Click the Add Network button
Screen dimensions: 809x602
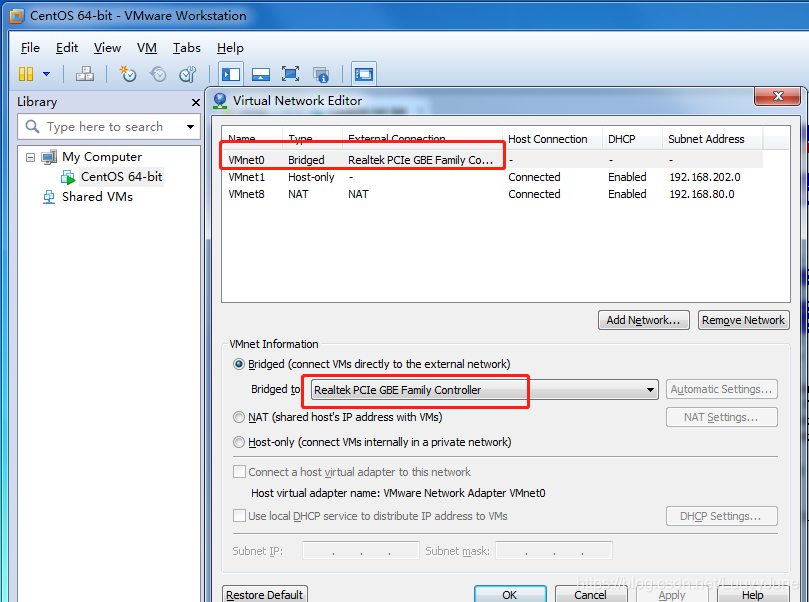click(x=643, y=320)
